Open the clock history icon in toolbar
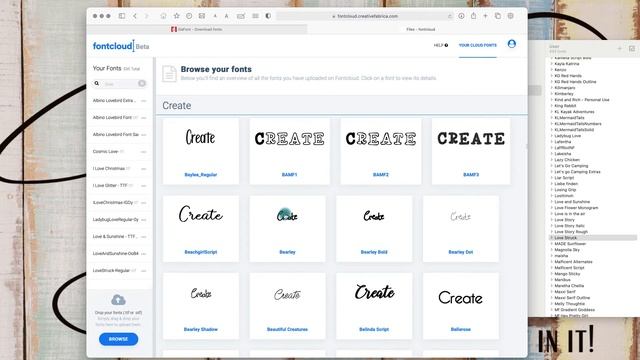Viewport: 640px width, 360px height. tap(189, 16)
